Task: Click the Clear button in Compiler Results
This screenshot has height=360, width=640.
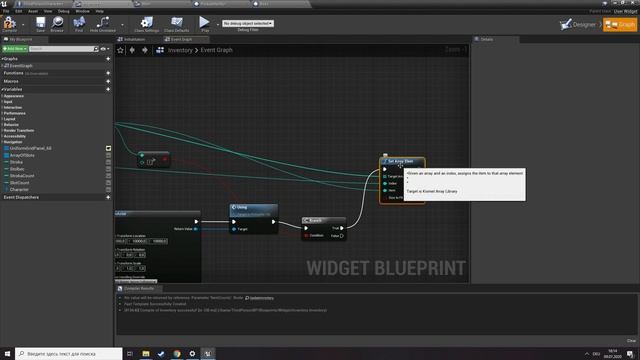Action: tap(631, 341)
